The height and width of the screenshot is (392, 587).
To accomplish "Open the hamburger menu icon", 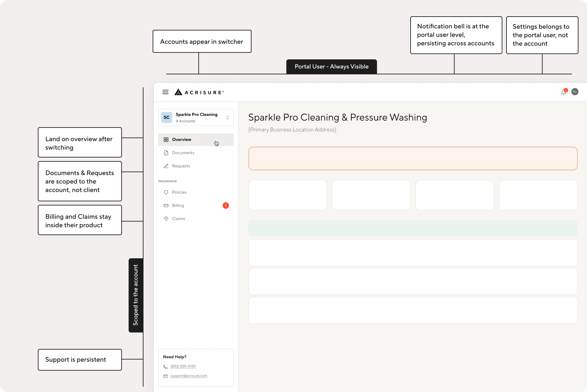I will (165, 92).
